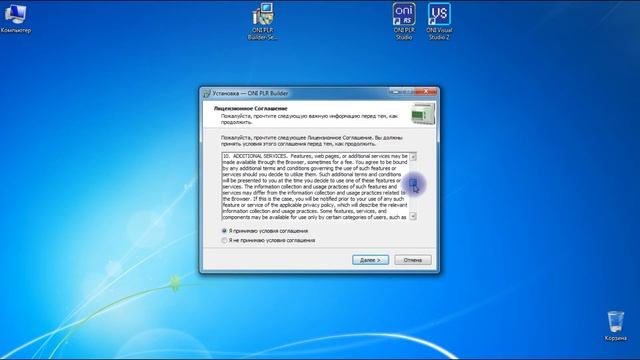Select the Корзина recycle bin icon
Screen dimensions: 640x360
[x=616, y=326]
